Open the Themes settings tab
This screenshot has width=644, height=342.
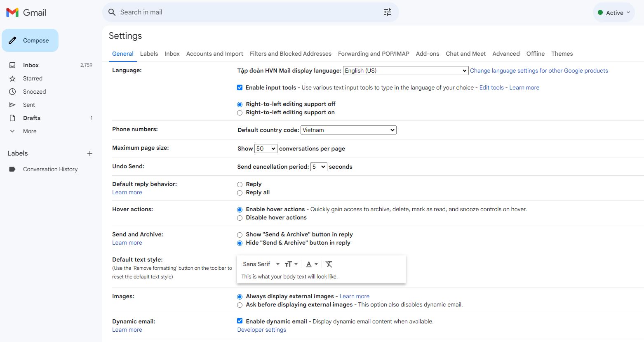click(562, 54)
